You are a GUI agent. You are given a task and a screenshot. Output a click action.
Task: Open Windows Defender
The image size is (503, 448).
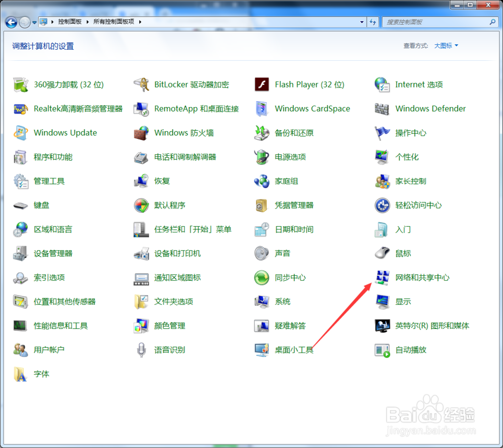(431, 109)
